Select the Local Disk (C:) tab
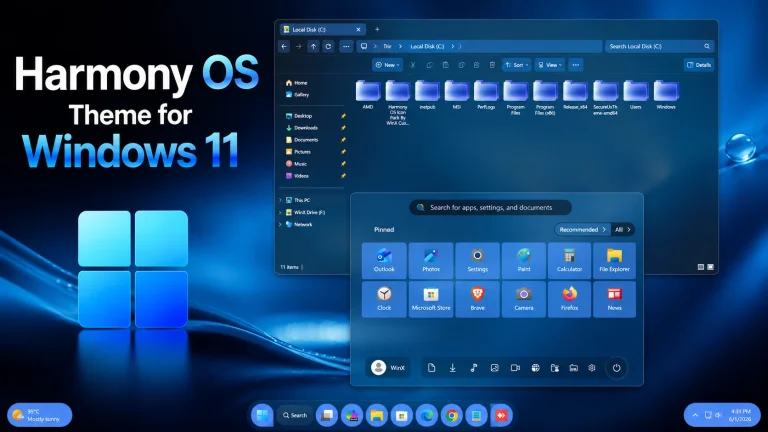This screenshot has width=768, height=432. coord(322,29)
